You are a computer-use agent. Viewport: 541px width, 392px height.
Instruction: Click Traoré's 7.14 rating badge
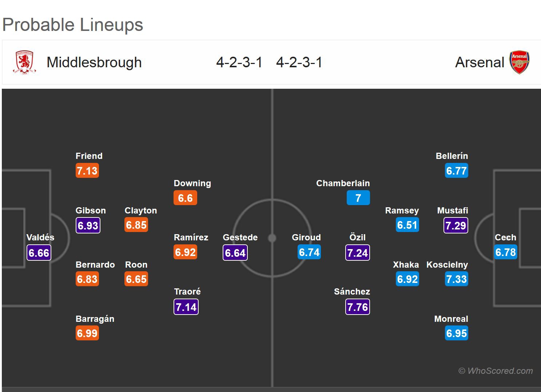coord(186,307)
